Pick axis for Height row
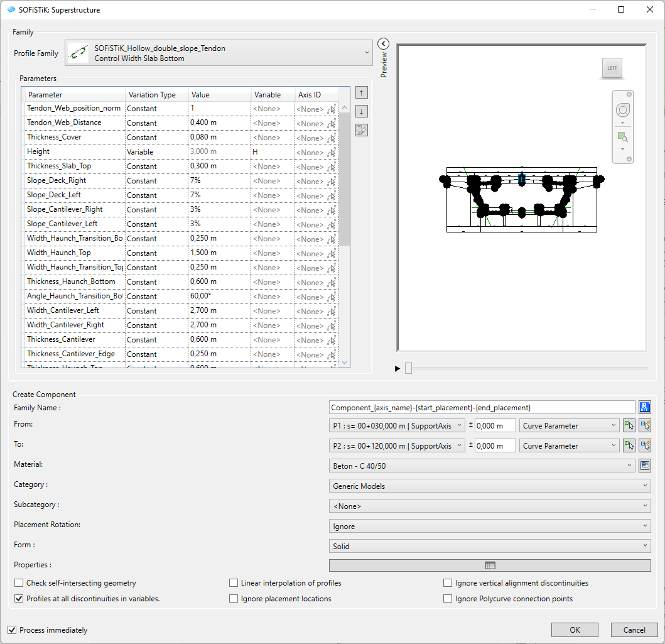Image resolution: width=665 pixels, height=644 pixels. click(x=332, y=152)
